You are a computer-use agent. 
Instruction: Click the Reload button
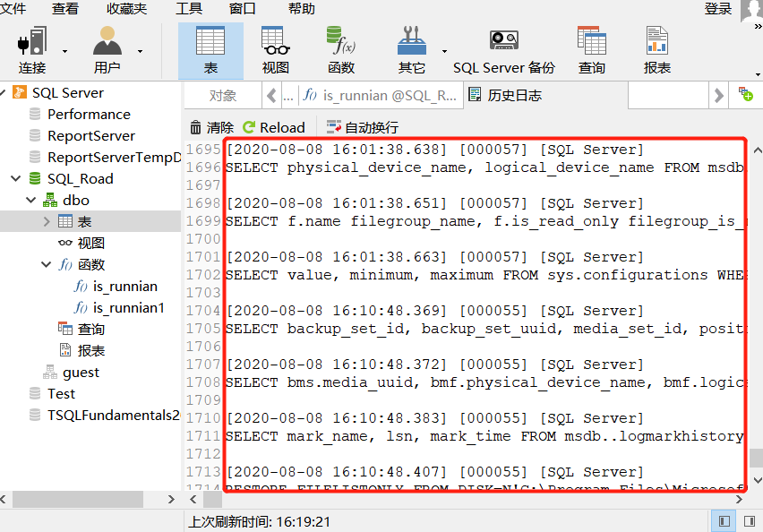(274, 127)
